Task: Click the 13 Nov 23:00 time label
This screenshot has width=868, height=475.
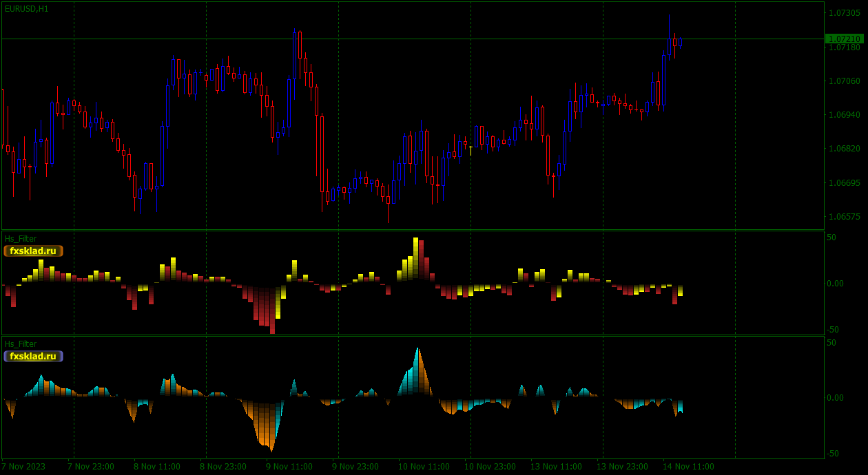Action: click(x=622, y=467)
